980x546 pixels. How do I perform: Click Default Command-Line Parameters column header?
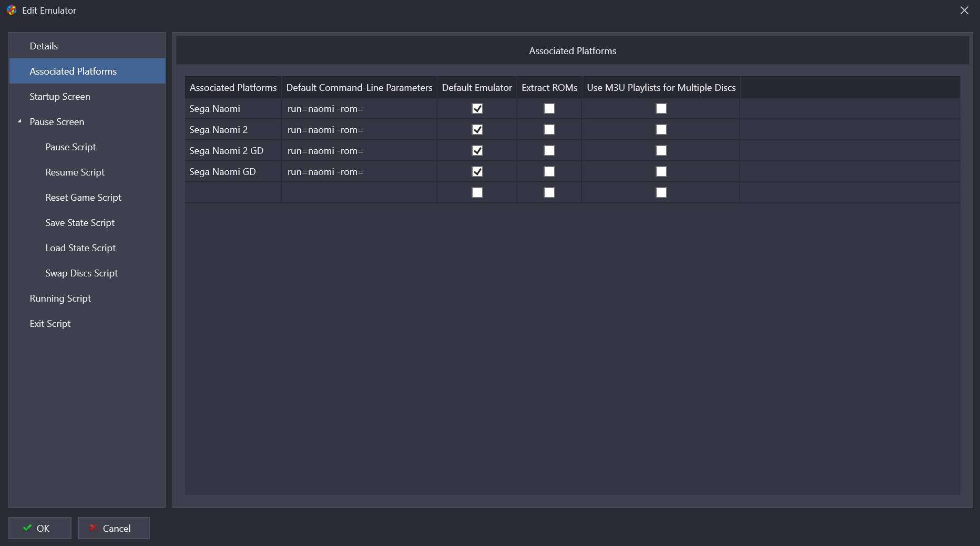click(x=359, y=87)
